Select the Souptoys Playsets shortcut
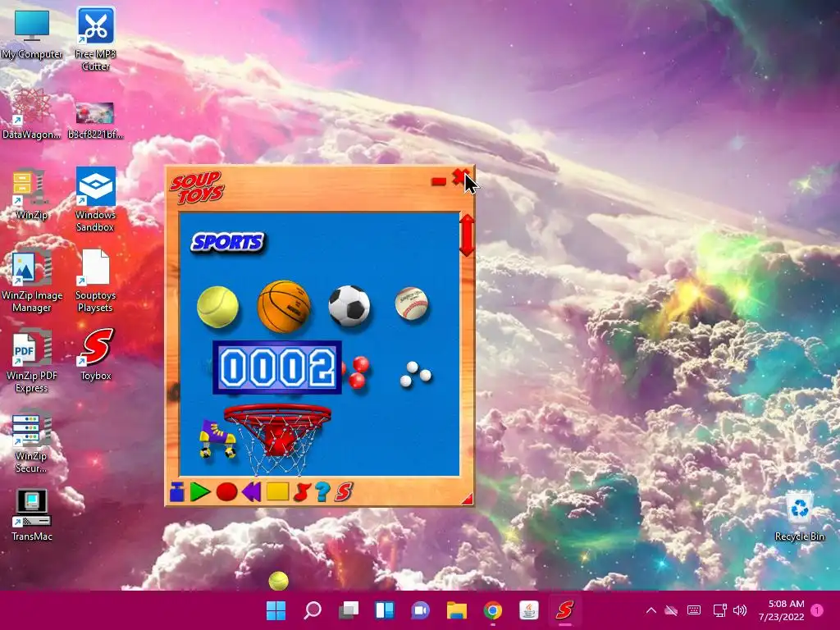This screenshot has width=840, height=630. (x=95, y=281)
